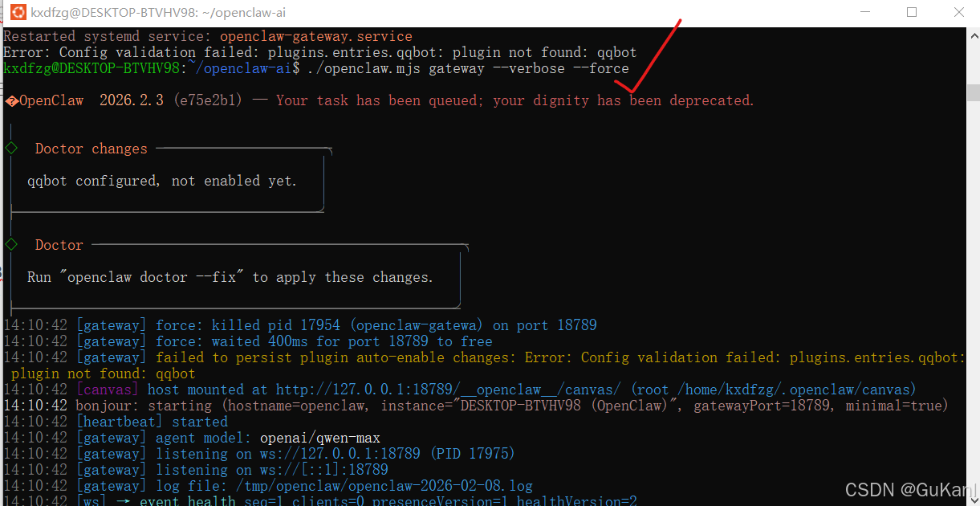Click 'OpenClaw 2026.2.3' version text
Screen dimensions: 980x506
[x=91, y=100]
